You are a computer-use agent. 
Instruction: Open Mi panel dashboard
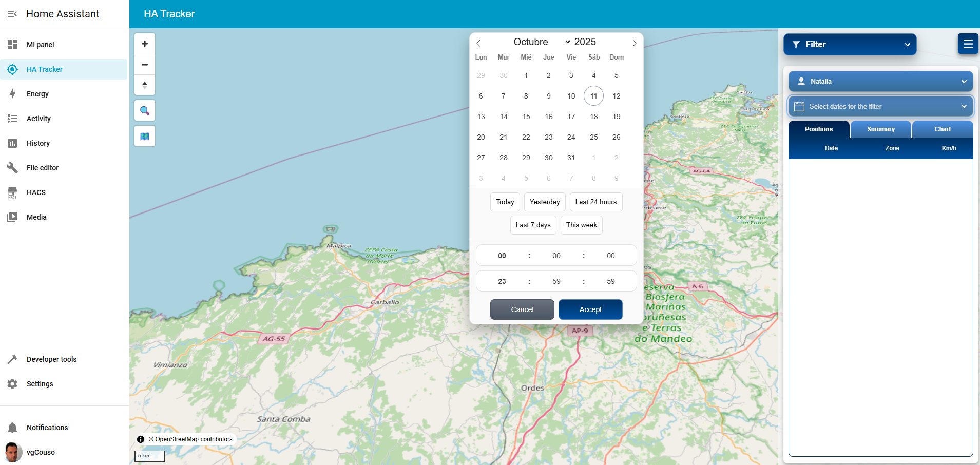point(64,45)
